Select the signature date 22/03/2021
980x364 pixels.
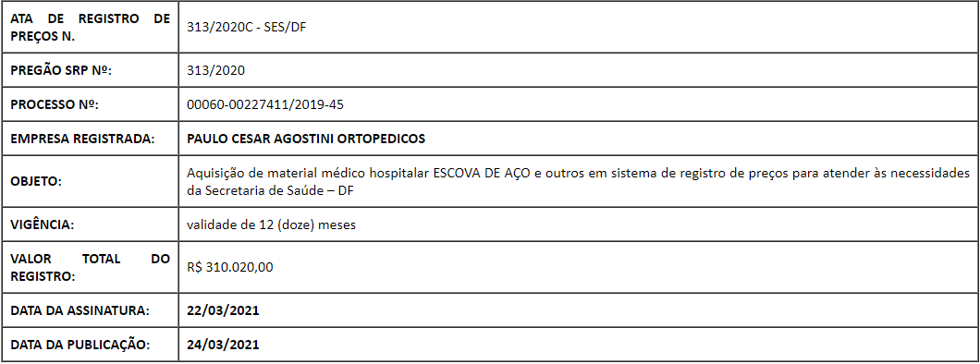point(223,310)
